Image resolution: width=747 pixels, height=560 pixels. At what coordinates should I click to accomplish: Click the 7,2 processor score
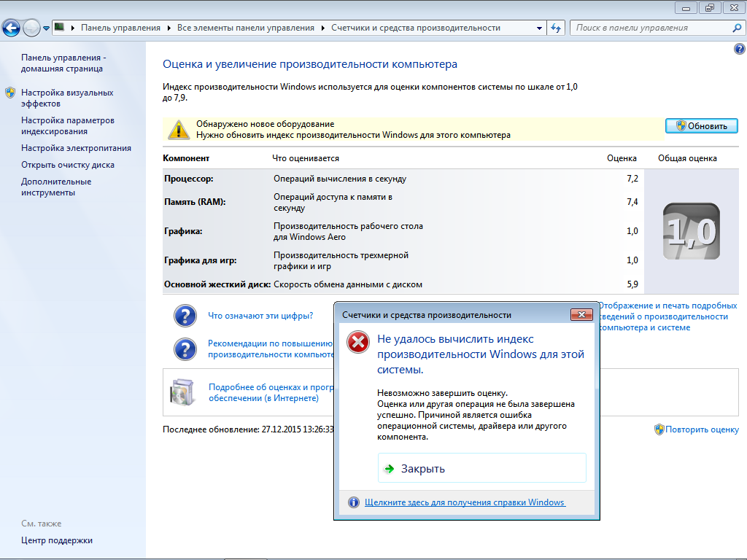[x=632, y=179]
